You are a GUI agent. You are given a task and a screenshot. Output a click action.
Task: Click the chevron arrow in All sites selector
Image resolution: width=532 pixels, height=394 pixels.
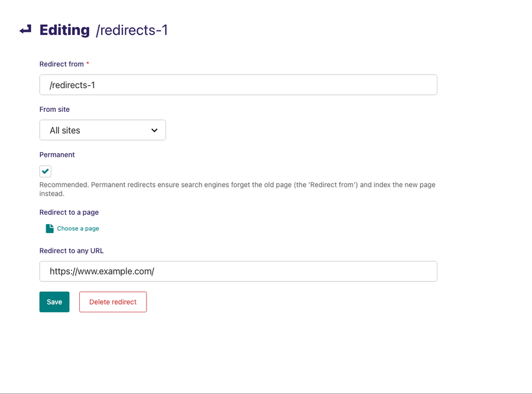point(154,130)
